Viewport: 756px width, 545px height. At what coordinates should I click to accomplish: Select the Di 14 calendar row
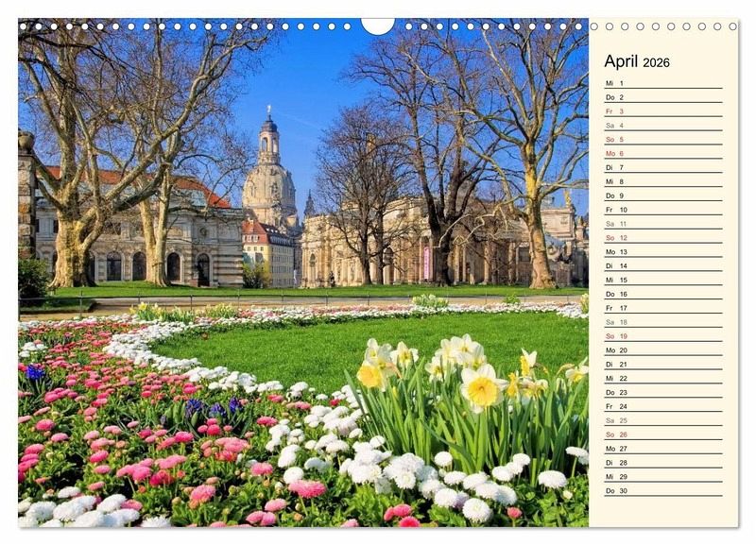pyautogui.click(x=663, y=265)
